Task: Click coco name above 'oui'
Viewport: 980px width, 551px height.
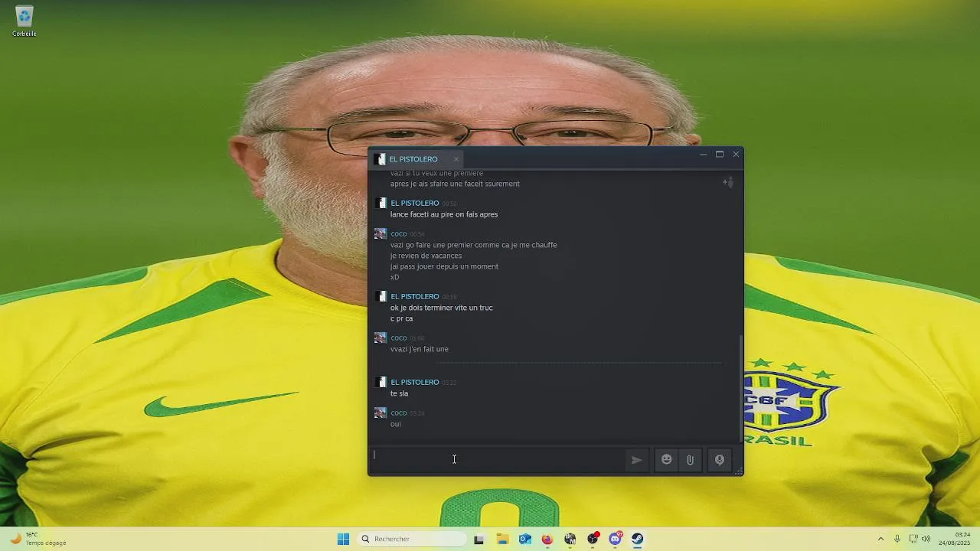Action: [x=398, y=412]
